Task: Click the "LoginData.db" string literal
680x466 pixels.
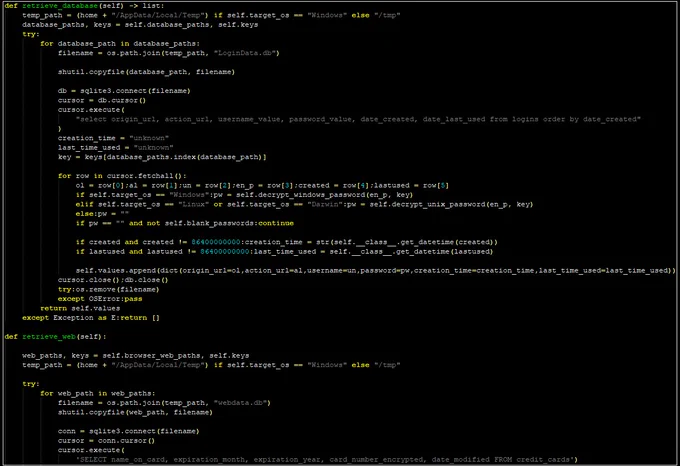Action: [245, 53]
